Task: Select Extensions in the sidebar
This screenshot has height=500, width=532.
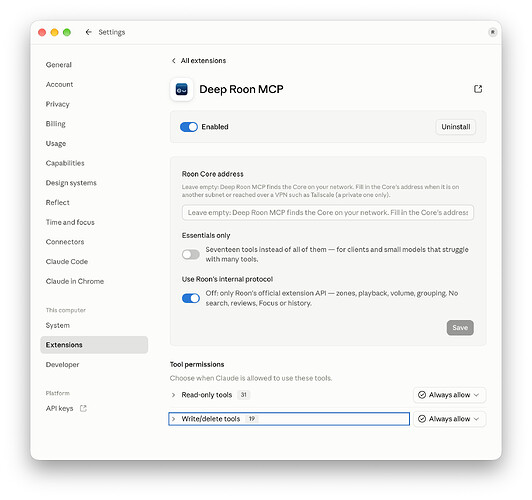Action: (x=94, y=345)
